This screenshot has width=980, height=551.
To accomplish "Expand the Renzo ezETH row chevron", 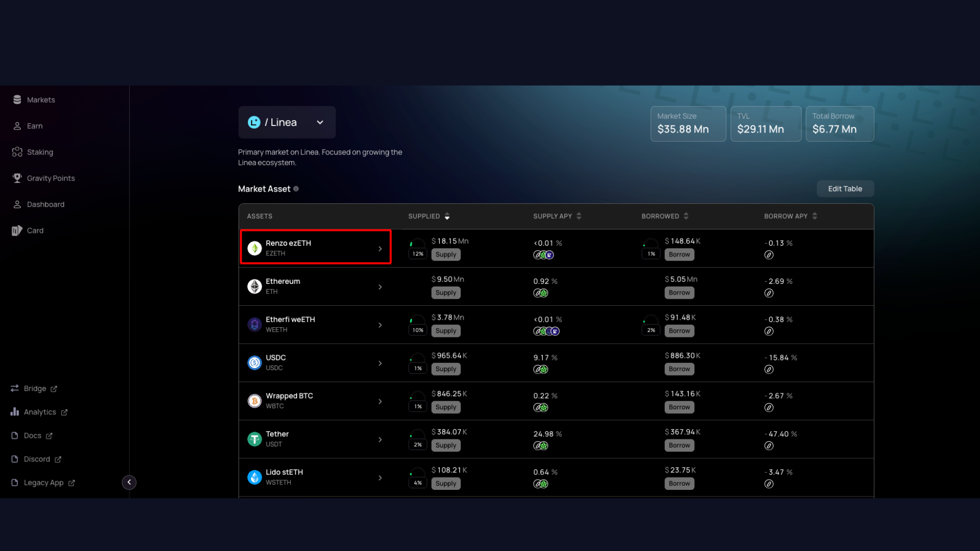I will 380,249.
